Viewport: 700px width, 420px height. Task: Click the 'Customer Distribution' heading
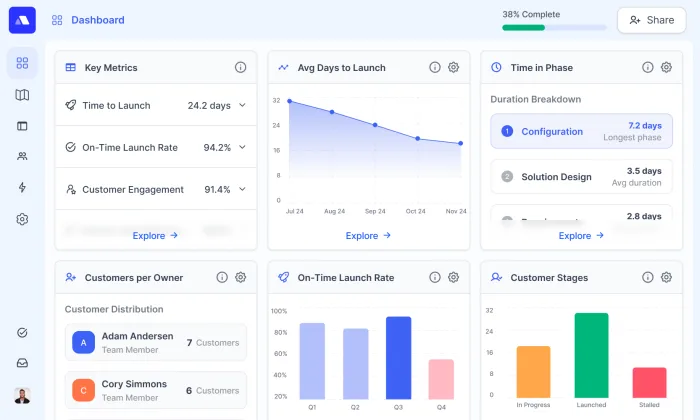point(114,309)
